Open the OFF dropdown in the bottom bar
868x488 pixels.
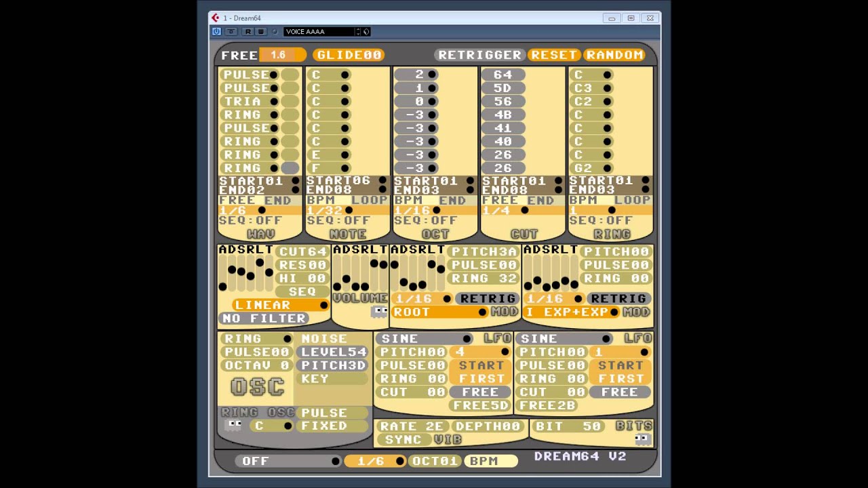click(288, 461)
